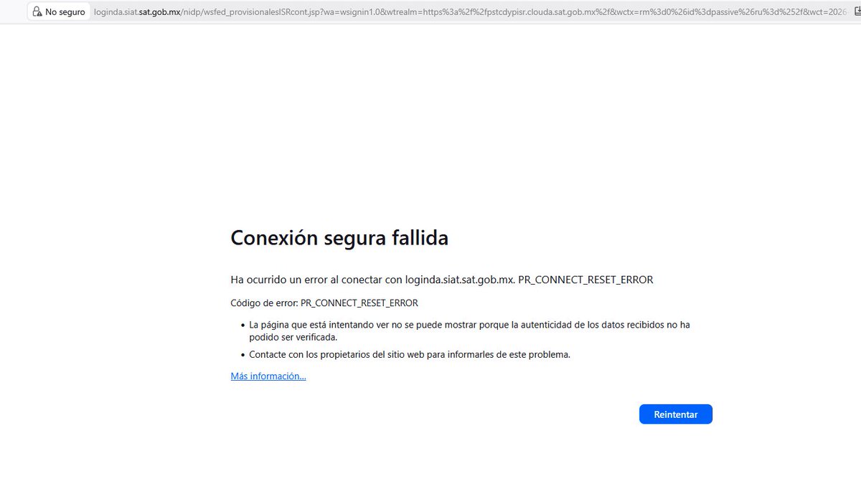This screenshot has height=504, width=861.
Task: Expand more details via 'Más información...'
Action: click(x=268, y=376)
